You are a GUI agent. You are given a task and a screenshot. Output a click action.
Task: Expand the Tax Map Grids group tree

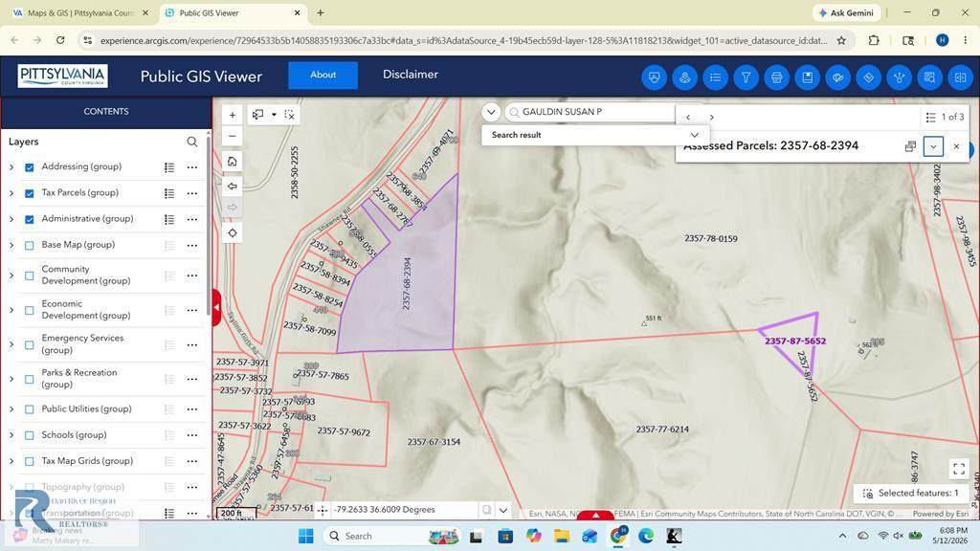coord(11,462)
